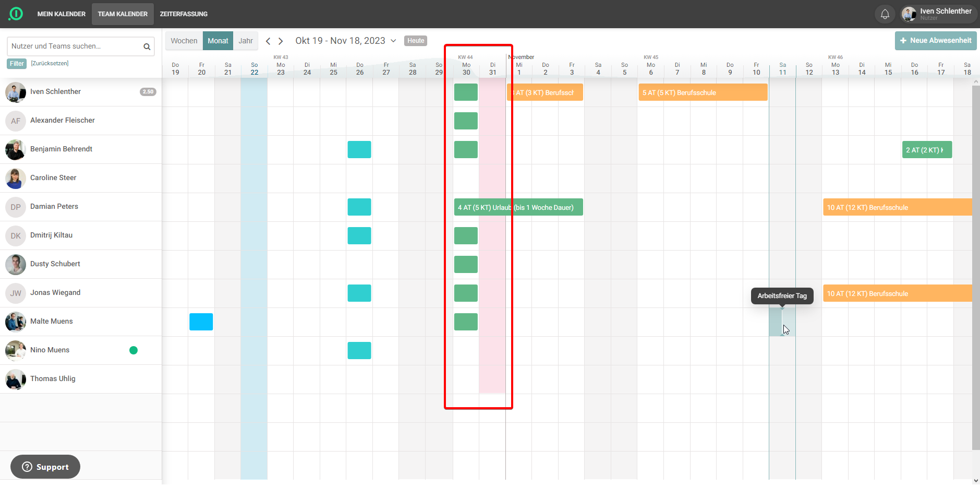
Task: Click the green status dot next to Nino Muens
Action: click(x=134, y=350)
